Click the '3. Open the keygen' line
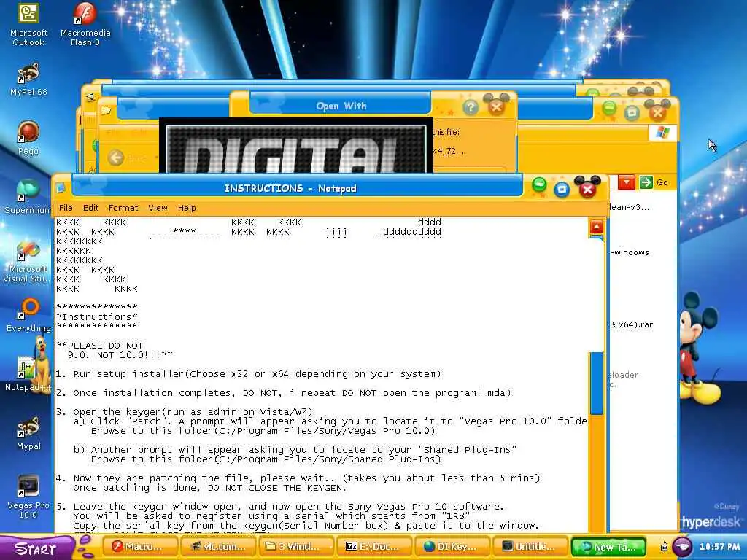This screenshot has width=747, height=560. tap(185, 411)
